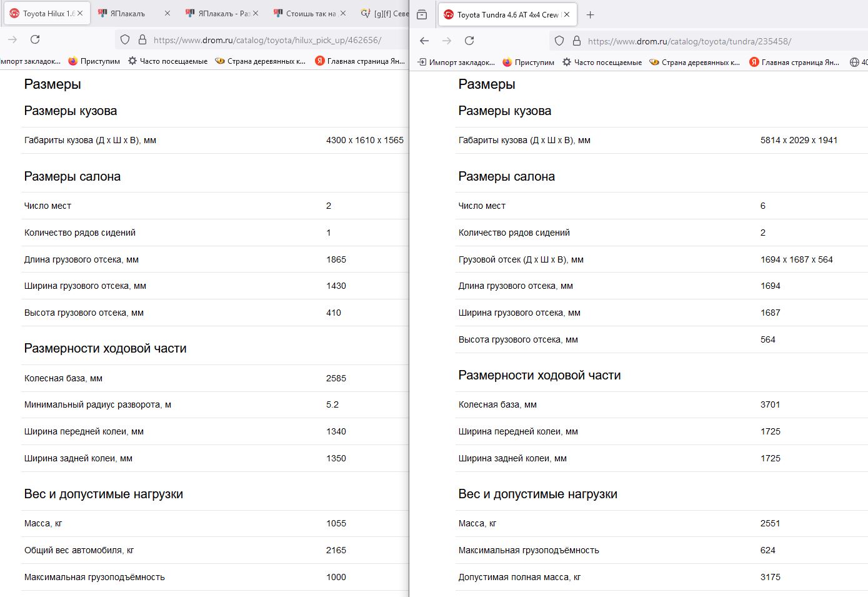Click Hilux max payload value '1000'
Screen dimensions: 868x597
pyautogui.click(x=336, y=577)
